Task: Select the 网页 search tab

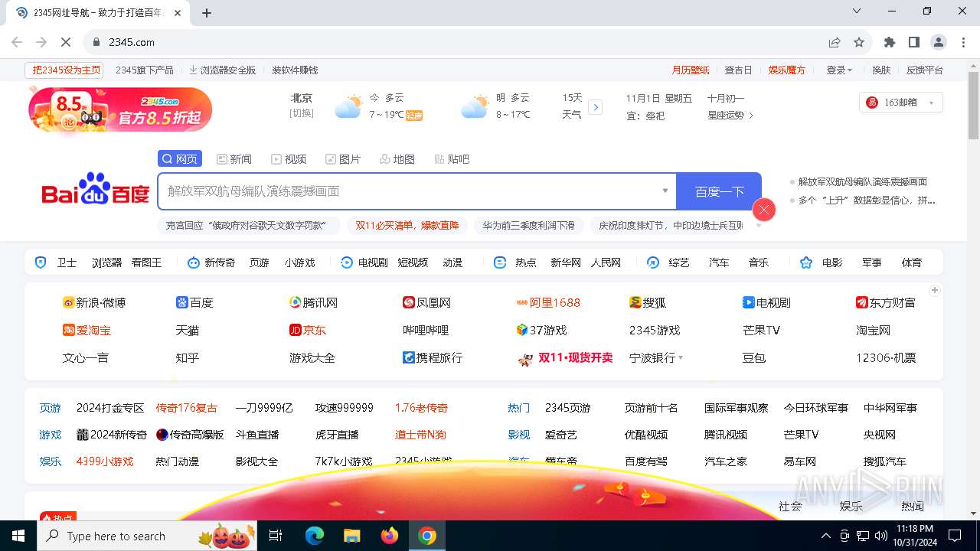Action: (180, 159)
